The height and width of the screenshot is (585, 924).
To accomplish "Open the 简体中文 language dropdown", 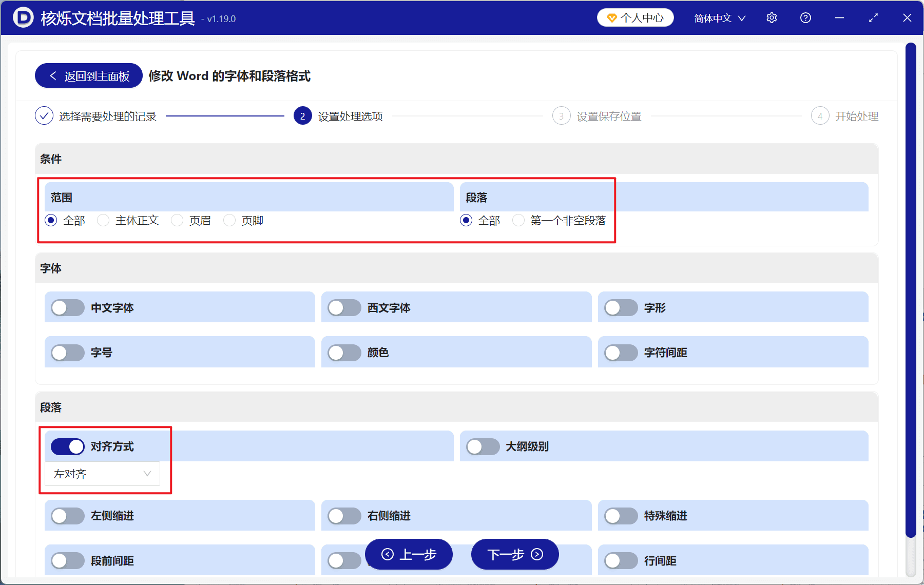I will pyautogui.click(x=719, y=17).
